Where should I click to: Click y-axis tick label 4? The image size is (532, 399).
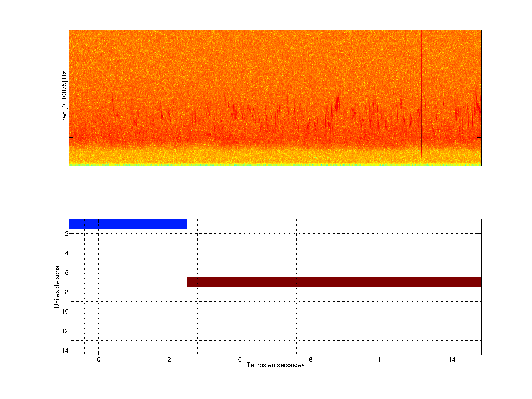67,253
